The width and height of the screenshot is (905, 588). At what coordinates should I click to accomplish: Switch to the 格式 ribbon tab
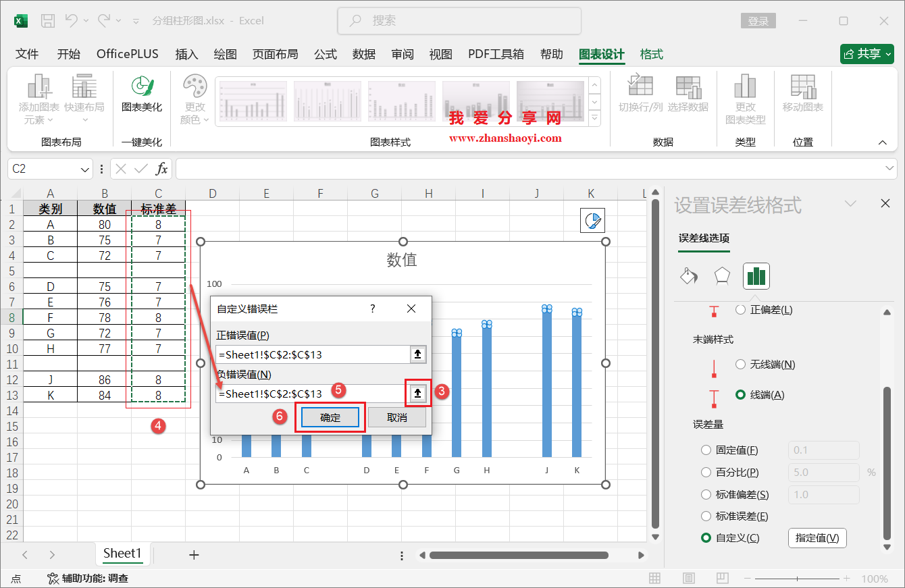click(650, 54)
